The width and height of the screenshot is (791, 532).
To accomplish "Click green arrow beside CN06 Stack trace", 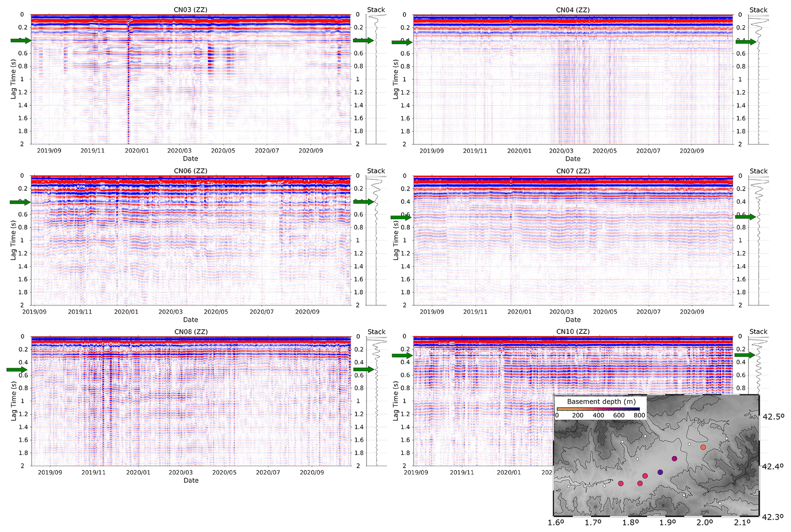I will pos(363,202).
